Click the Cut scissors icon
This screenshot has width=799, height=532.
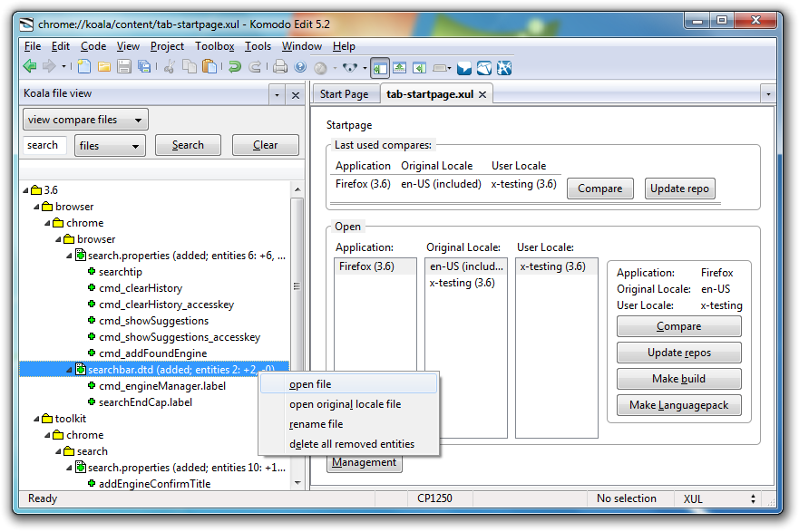tap(170, 67)
